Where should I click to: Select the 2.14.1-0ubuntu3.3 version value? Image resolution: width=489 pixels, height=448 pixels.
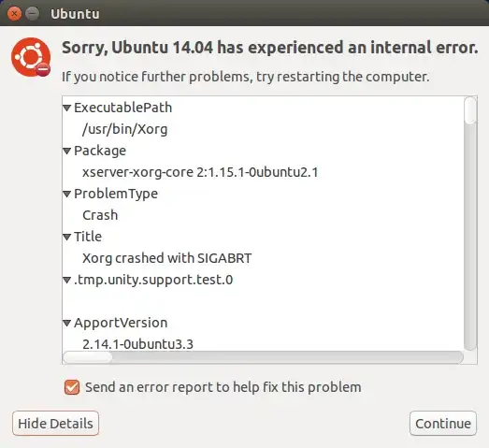click(x=137, y=344)
